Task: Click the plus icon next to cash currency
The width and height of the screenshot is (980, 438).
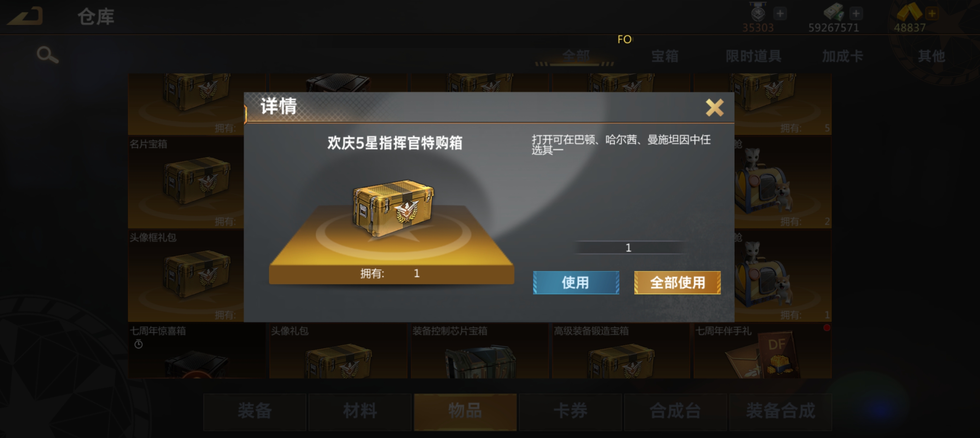Action: point(856,14)
